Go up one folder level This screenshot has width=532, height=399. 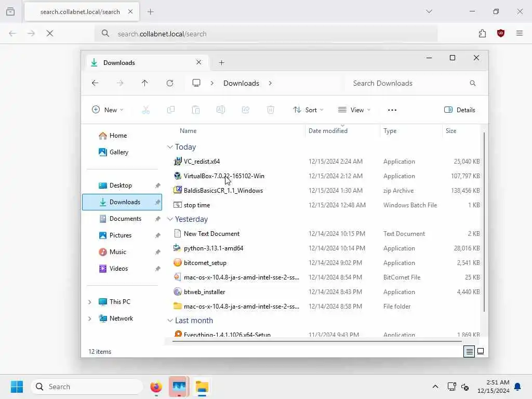pyautogui.click(x=145, y=83)
